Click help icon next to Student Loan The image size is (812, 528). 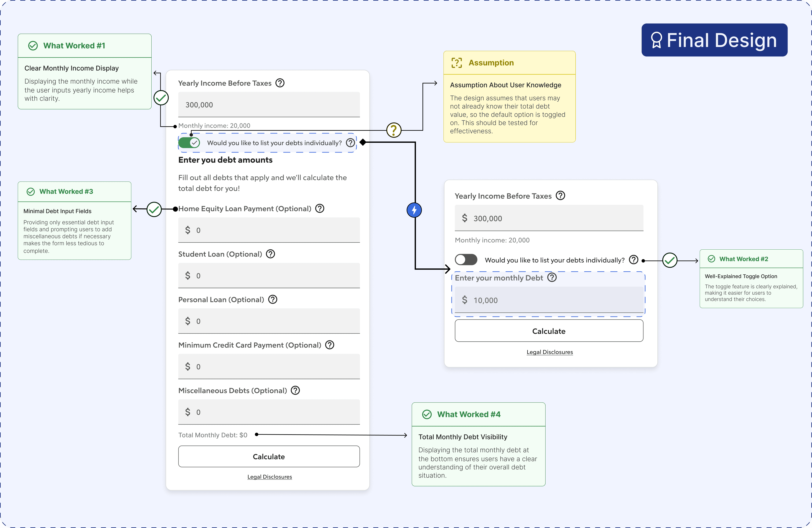(270, 254)
